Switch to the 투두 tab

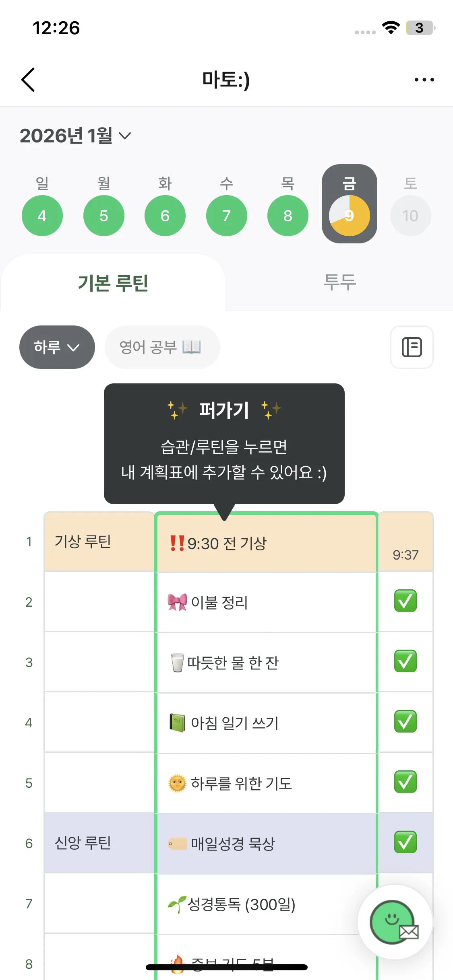coord(339,282)
